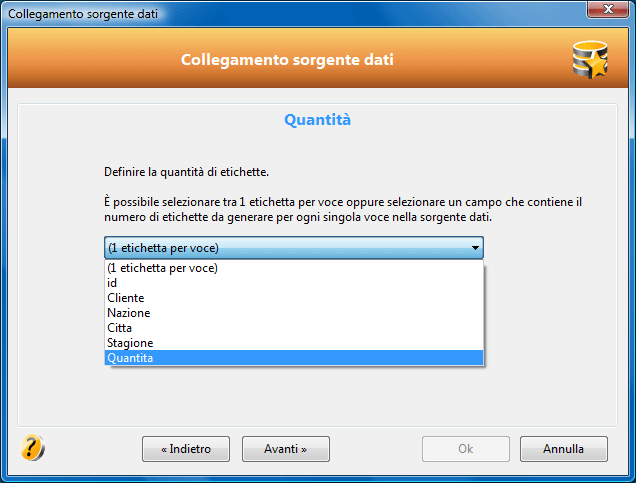The height and width of the screenshot is (483, 636).
Task: Close the Collegamento sorgente dati window
Action: tap(608, 9)
